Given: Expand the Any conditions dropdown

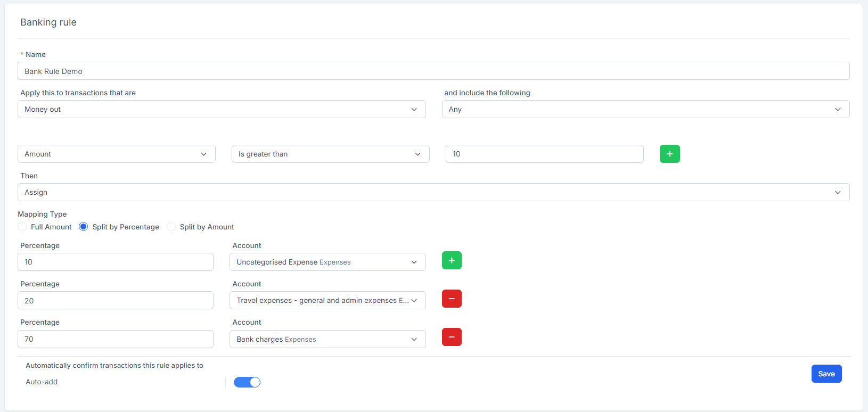Looking at the screenshot, I should coord(645,109).
